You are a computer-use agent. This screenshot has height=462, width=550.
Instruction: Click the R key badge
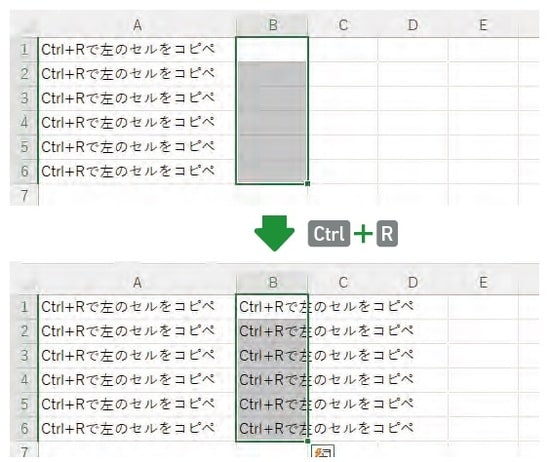click(x=387, y=234)
